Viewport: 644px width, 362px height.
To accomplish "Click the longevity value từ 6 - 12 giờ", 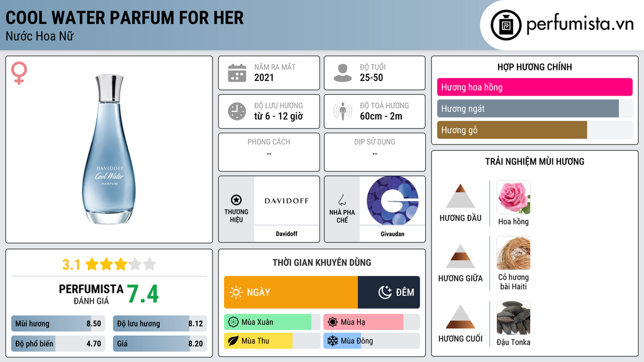I will 279,116.
